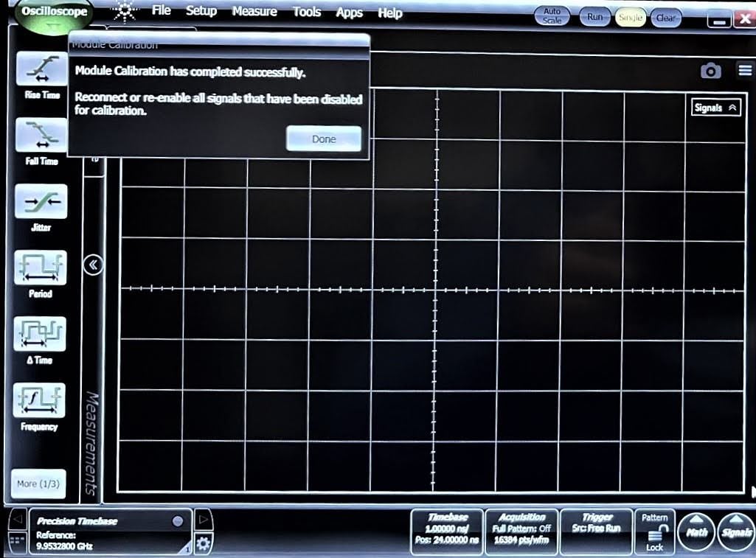Go to previous panel with left arrow
The height and width of the screenshot is (558, 756).
(18, 519)
